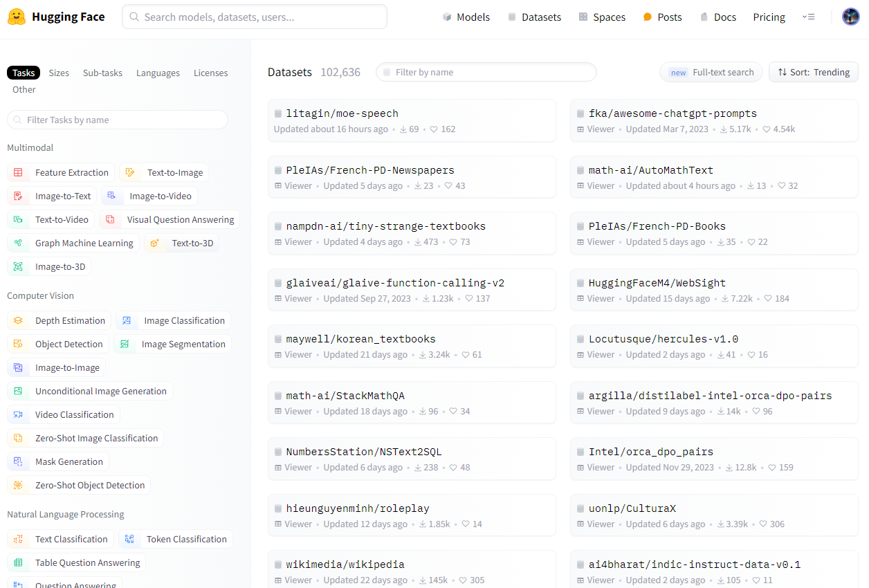Viewport: 869px width, 588px height.
Task: Click the Text Classification task icon
Action: point(19,540)
